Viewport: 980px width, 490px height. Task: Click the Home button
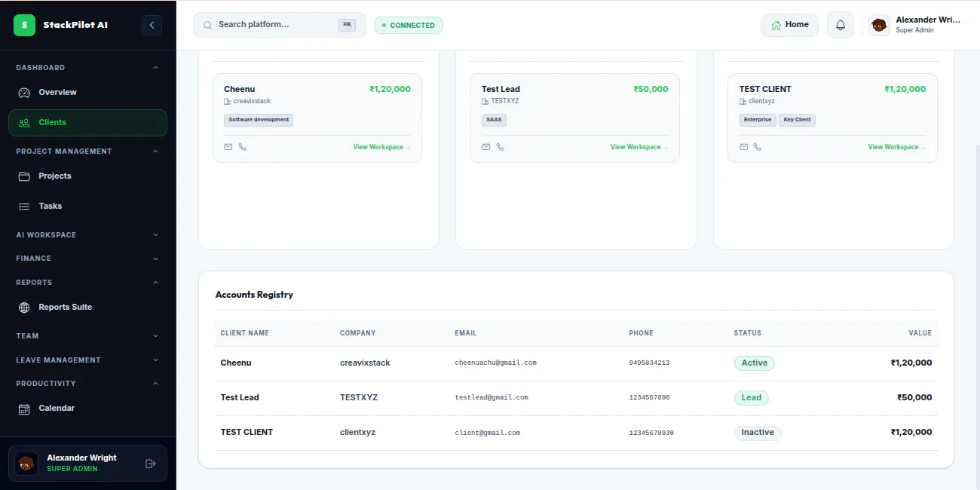(789, 25)
